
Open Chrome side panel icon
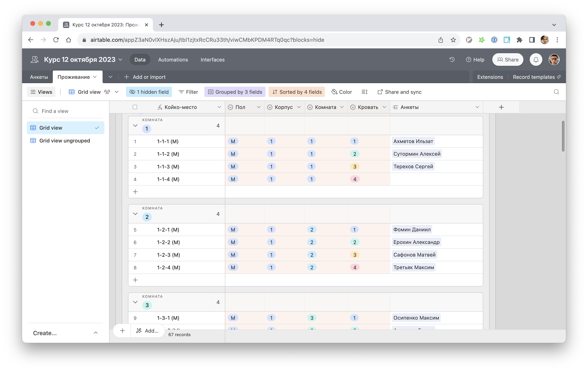(532, 40)
